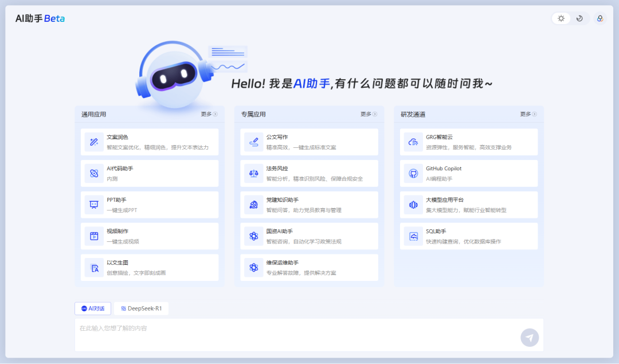
Task: Switch to the AI对话 tab
Action: tap(92, 308)
